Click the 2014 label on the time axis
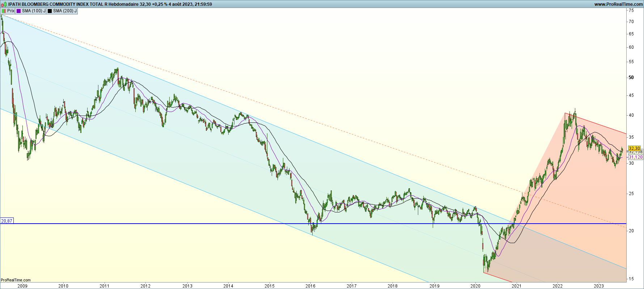This screenshot has height=289, width=644. pyautogui.click(x=228, y=286)
